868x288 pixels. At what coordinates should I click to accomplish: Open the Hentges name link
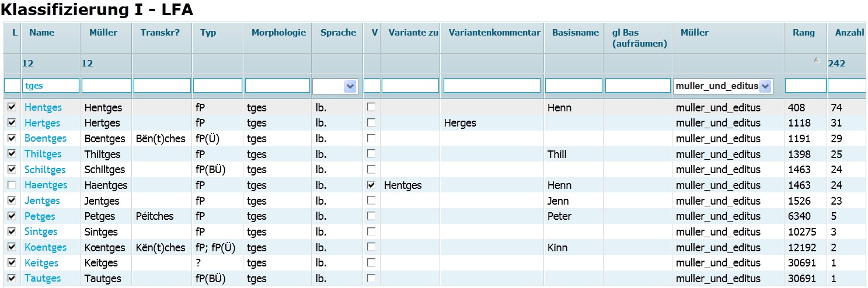pyautogui.click(x=43, y=107)
